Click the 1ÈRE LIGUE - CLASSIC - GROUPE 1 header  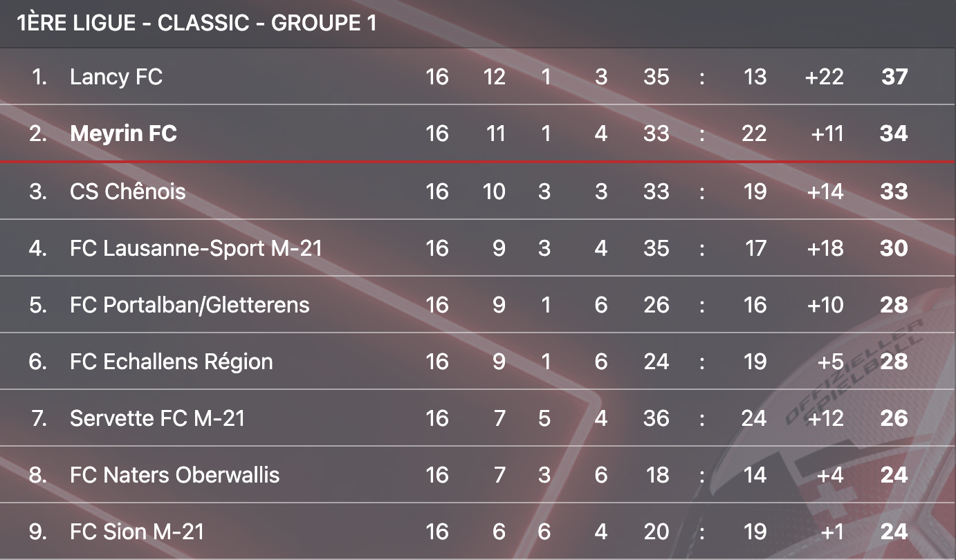coord(196,23)
